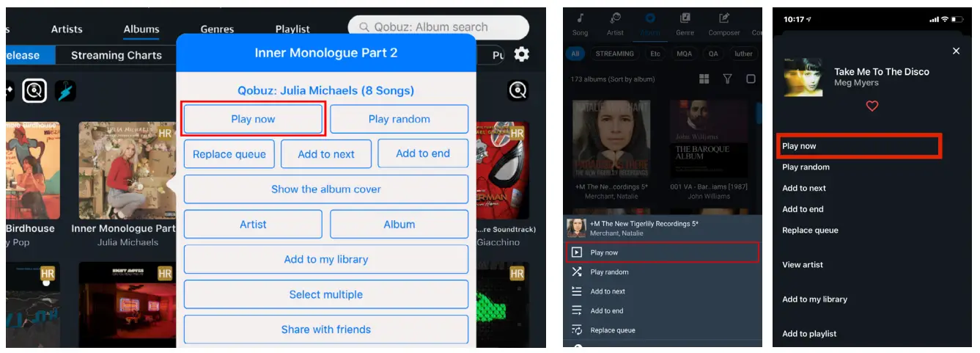980x353 pixels.
Task: Open the Genre tab icon
Action: tap(685, 18)
